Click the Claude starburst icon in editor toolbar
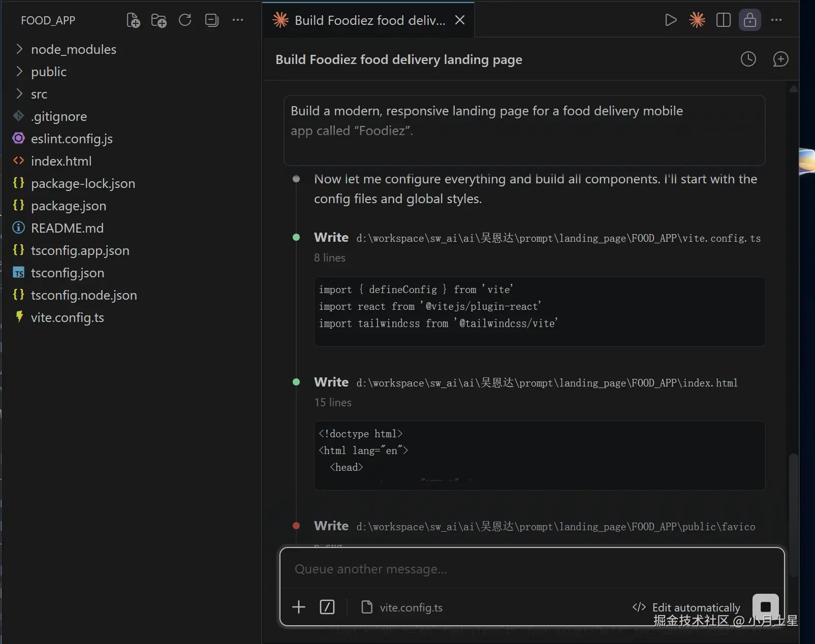 tap(697, 20)
